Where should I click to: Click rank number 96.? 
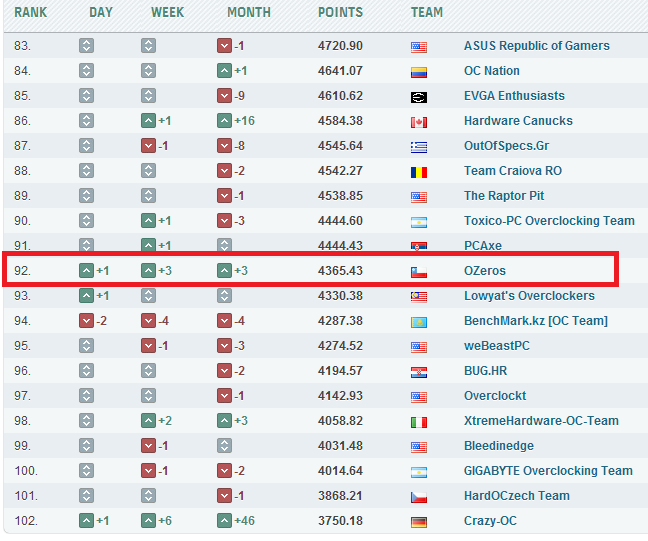pos(23,371)
